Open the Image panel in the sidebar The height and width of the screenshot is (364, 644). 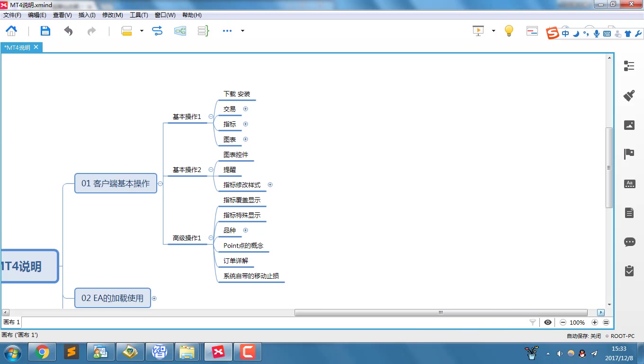pos(629,125)
